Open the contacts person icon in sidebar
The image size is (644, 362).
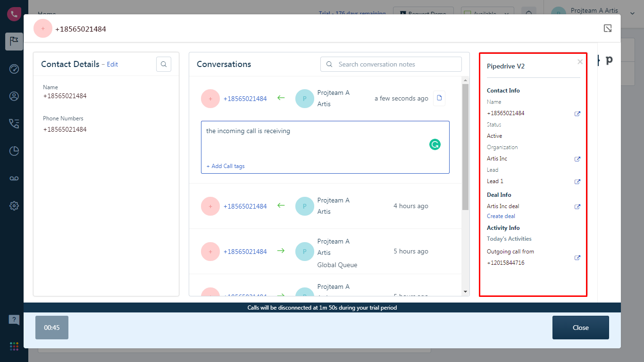[x=14, y=96]
